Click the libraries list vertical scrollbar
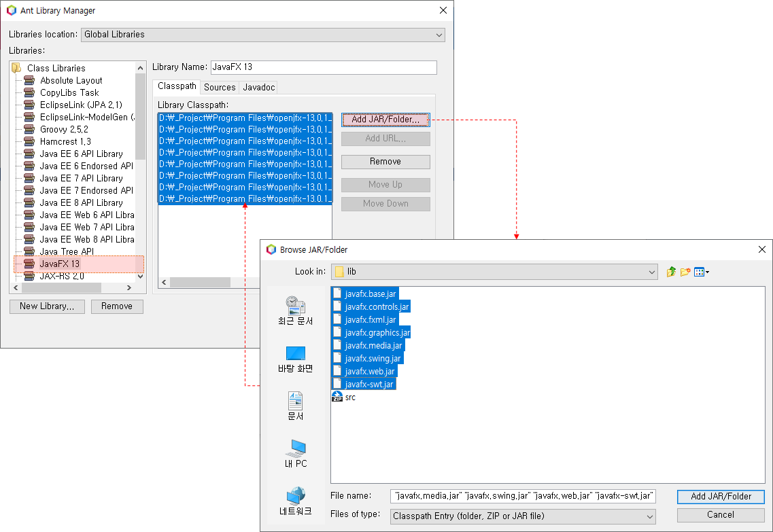The height and width of the screenshot is (532, 773). point(141,116)
